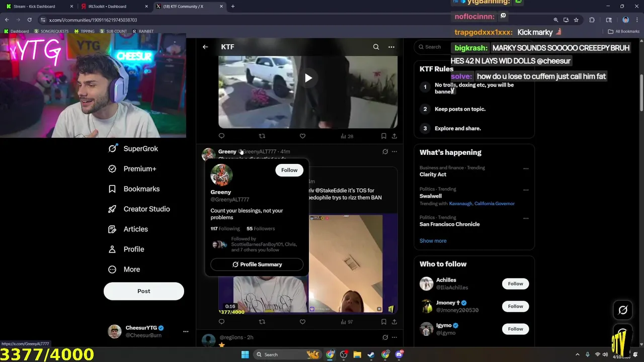Open the Chrome three-dot menu
Screen dimensions: 644x362
pos(637,20)
